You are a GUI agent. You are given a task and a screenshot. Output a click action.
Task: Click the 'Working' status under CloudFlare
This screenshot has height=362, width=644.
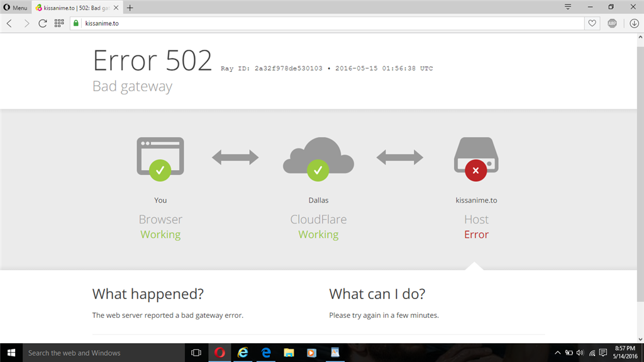pos(318,234)
